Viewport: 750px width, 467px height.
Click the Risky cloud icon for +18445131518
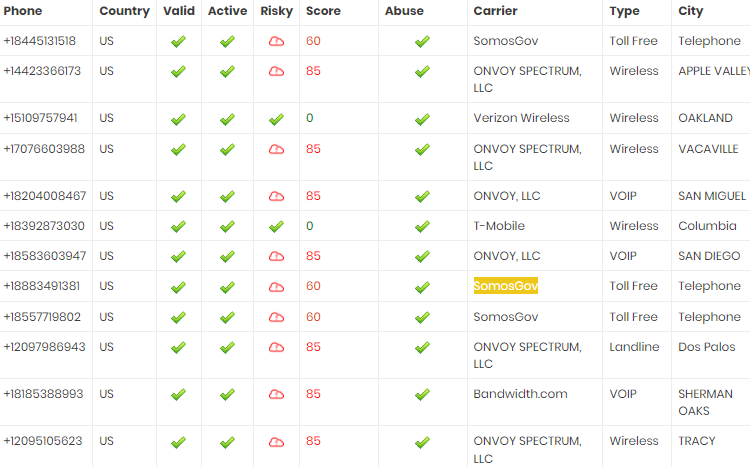pos(276,42)
